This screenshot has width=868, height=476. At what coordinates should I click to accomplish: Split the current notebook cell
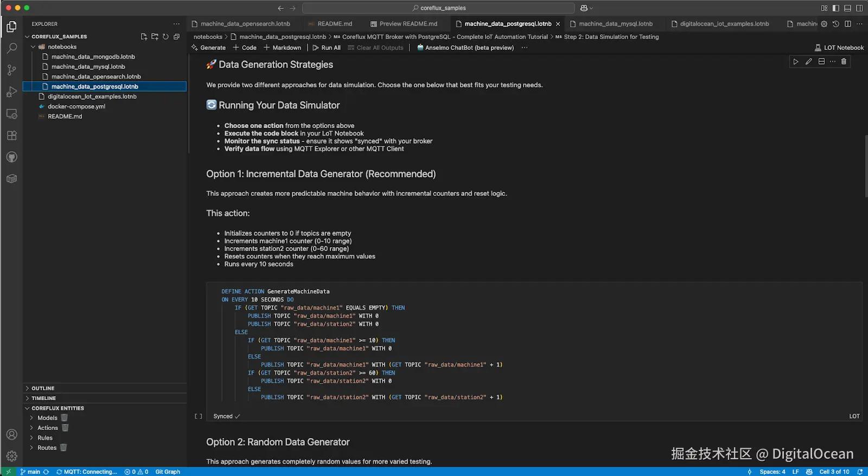coord(821,62)
